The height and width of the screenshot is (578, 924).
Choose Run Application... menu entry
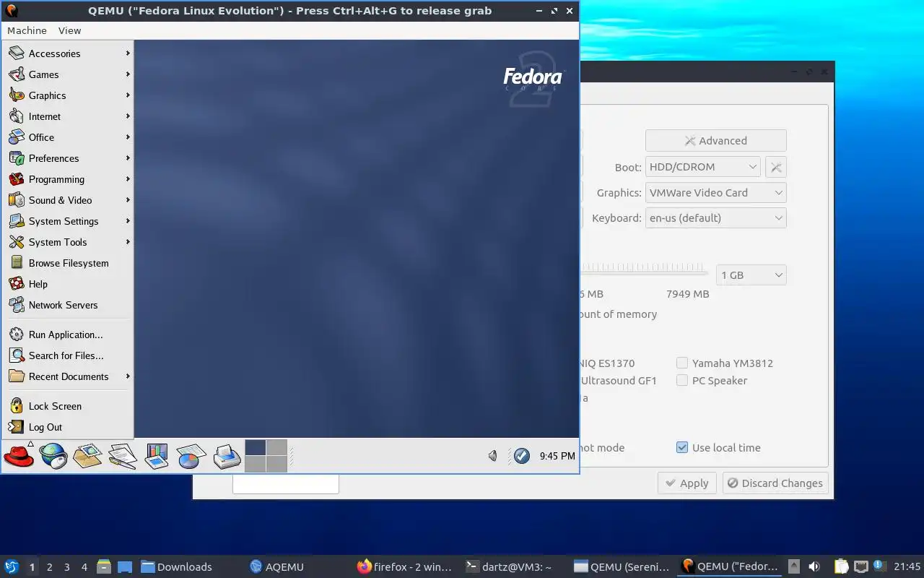[x=69, y=335]
